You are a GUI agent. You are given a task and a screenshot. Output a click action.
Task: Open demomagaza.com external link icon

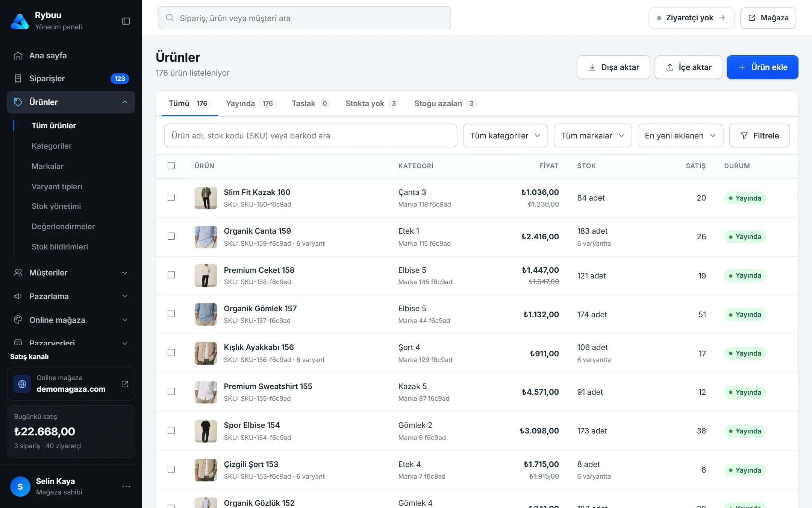point(125,384)
